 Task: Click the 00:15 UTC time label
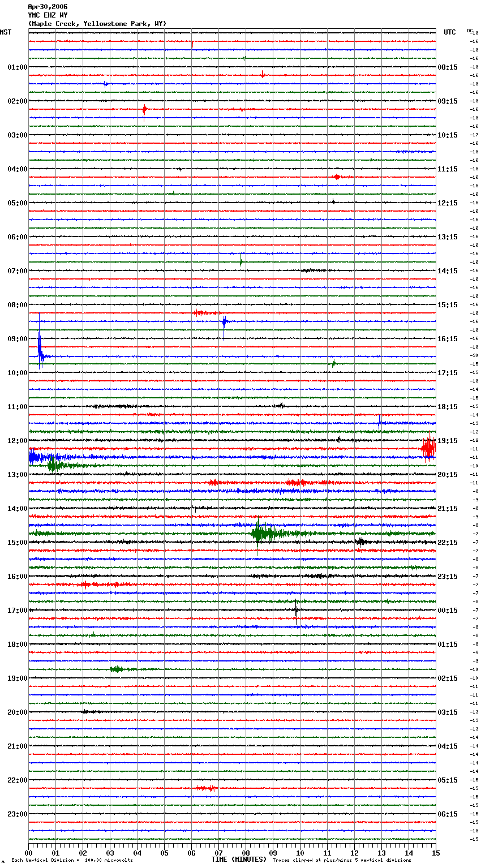tap(448, 611)
